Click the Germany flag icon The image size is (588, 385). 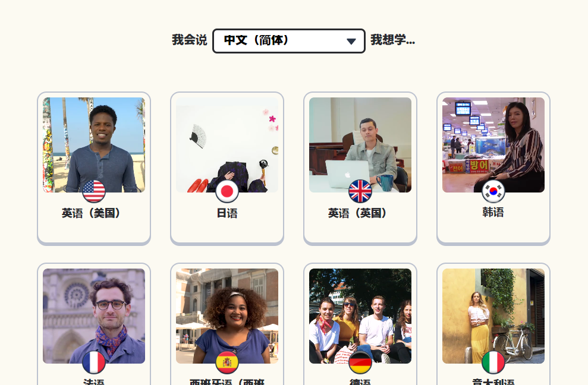coord(360,362)
